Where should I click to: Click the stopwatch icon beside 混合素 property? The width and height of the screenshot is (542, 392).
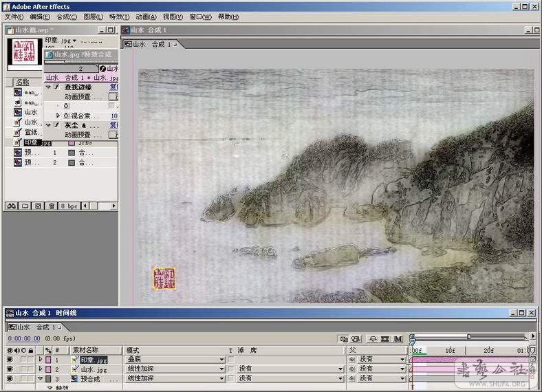click(x=67, y=116)
